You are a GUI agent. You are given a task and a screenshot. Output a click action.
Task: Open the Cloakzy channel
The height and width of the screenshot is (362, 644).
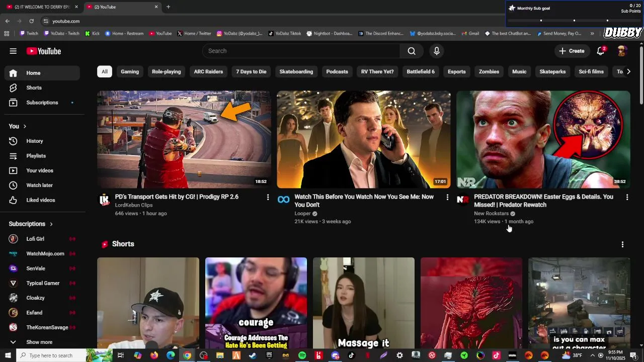point(42,298)
